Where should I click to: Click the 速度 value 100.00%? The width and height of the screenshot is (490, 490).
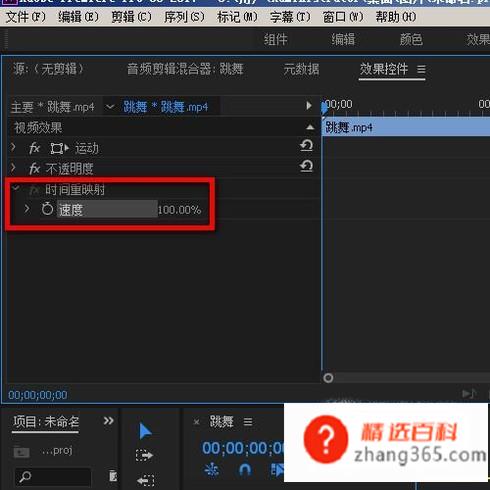click(x=180, y=210)
